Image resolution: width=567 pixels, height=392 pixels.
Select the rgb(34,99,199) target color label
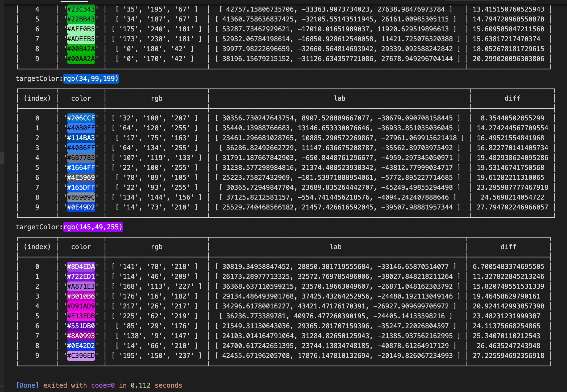[91, 79]
